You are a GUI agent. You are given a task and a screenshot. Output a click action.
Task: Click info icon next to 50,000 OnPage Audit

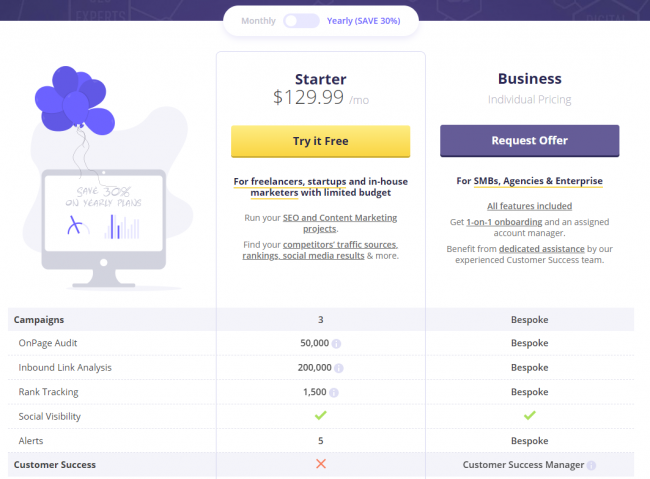337,343
